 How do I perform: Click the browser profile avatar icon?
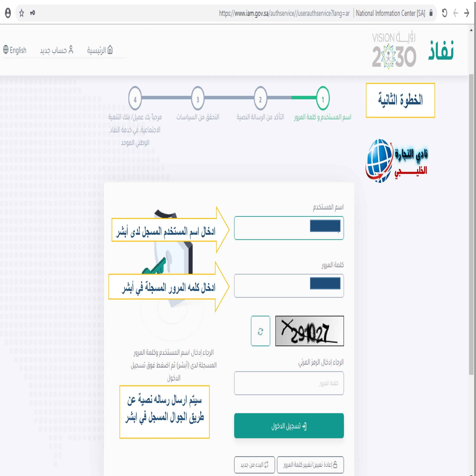point(8,13)
